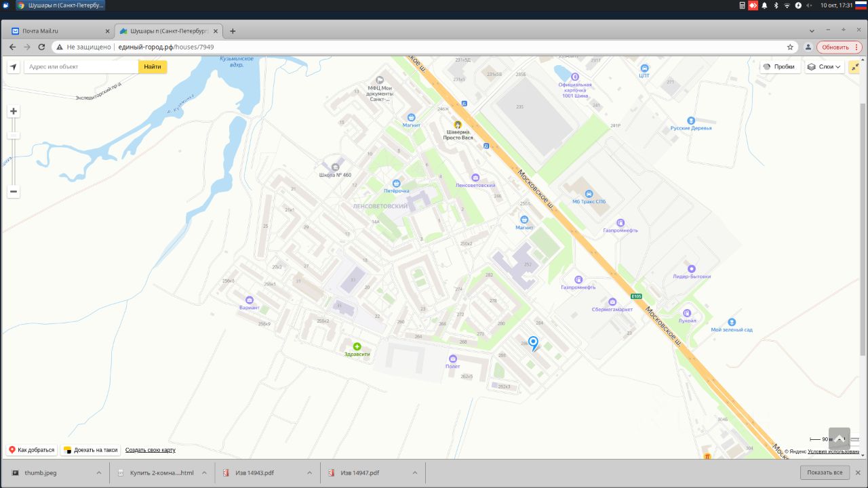Open the browser profile avatar icon
Viewport: 868px width, 488px height.
click(x=808, y=47)
